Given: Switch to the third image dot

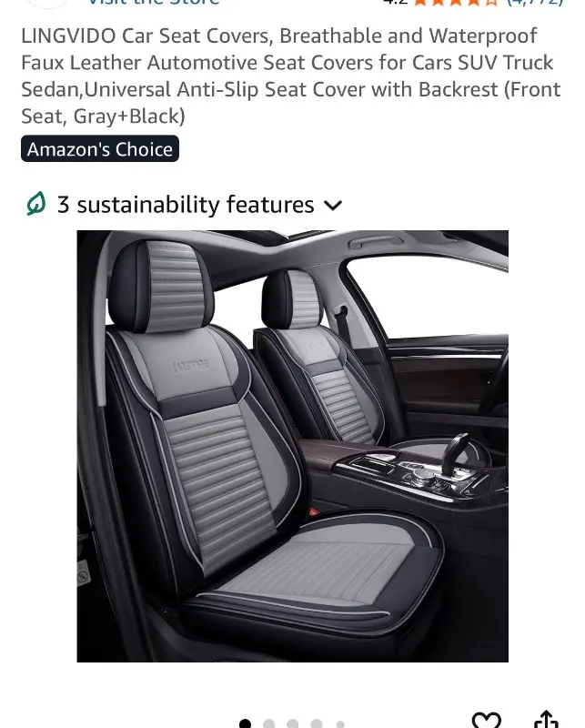Looking at the screenshot, I should click(x=293, y=723).
